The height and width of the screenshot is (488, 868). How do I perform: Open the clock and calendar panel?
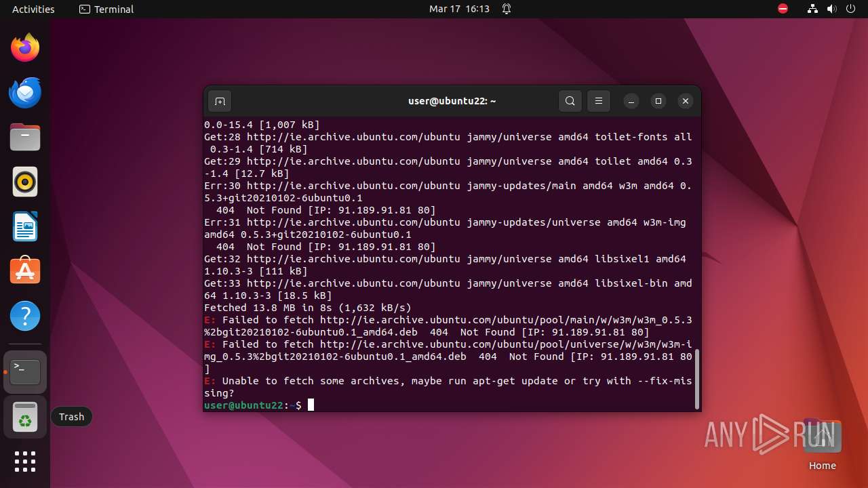coord(459,9)
